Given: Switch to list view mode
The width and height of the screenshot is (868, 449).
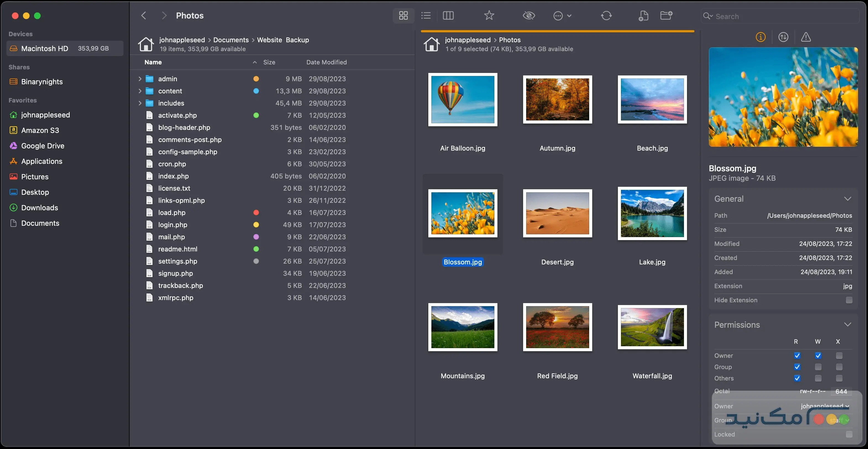Looking at the screenshot, I should click(x=426, y=15).
